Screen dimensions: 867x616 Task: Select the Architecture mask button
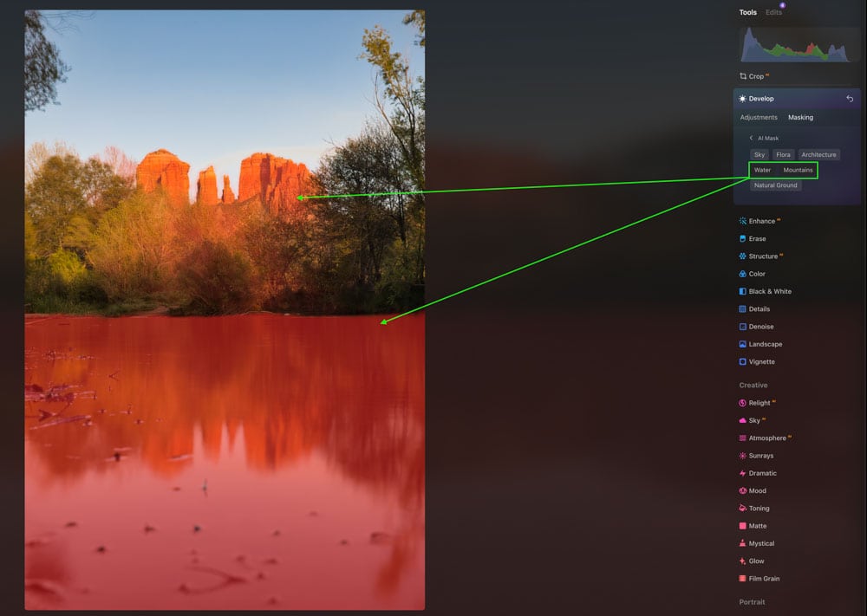point(818,155)
